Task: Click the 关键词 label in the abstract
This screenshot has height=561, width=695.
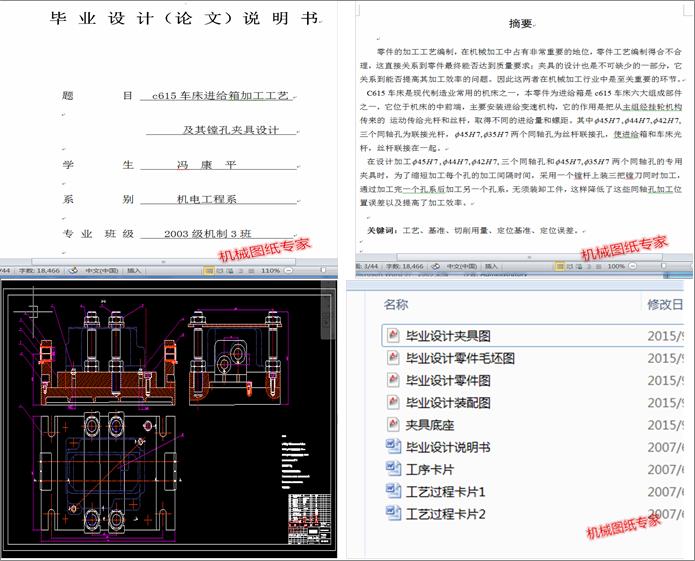Action: (x=380, y=230)
